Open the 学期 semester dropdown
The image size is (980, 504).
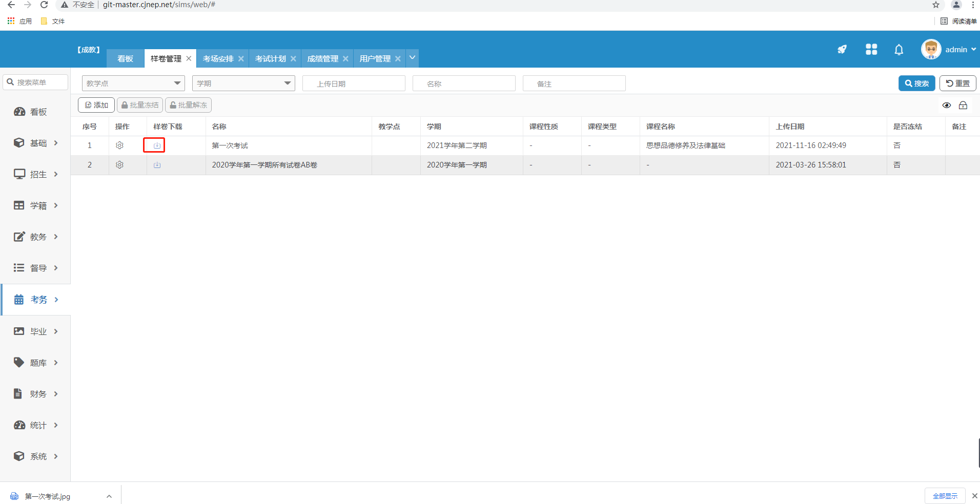click(243, 83)
